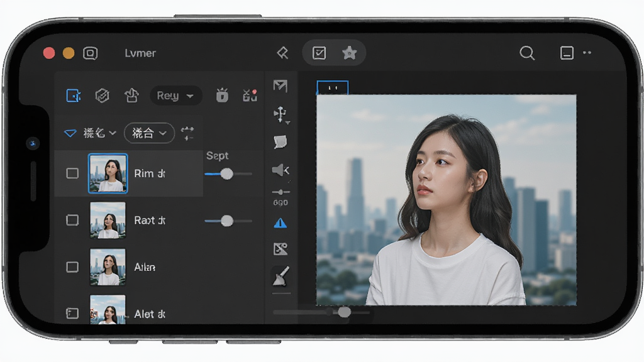Click the blue triangle warning icon
Viewport: 644px width, 362px height.
pos(280,223)
